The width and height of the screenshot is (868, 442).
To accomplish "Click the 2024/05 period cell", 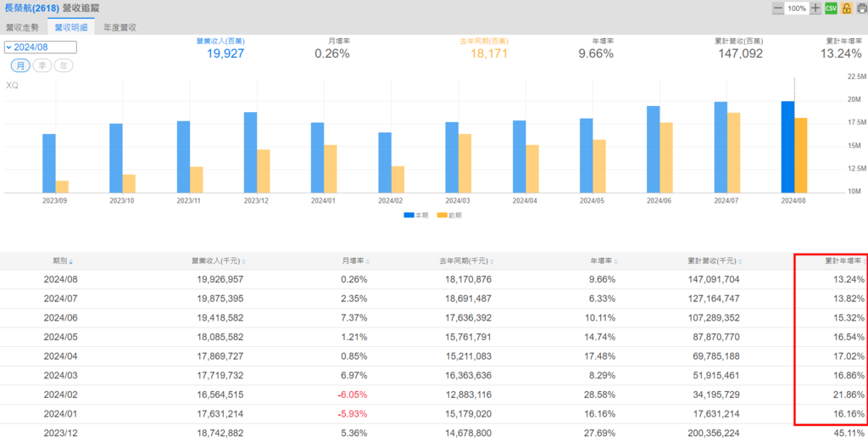I will point(60,337).
